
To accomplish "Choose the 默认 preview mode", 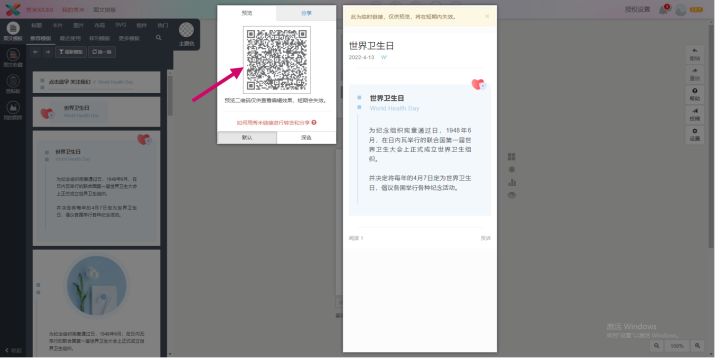I will tap(247, 138).
